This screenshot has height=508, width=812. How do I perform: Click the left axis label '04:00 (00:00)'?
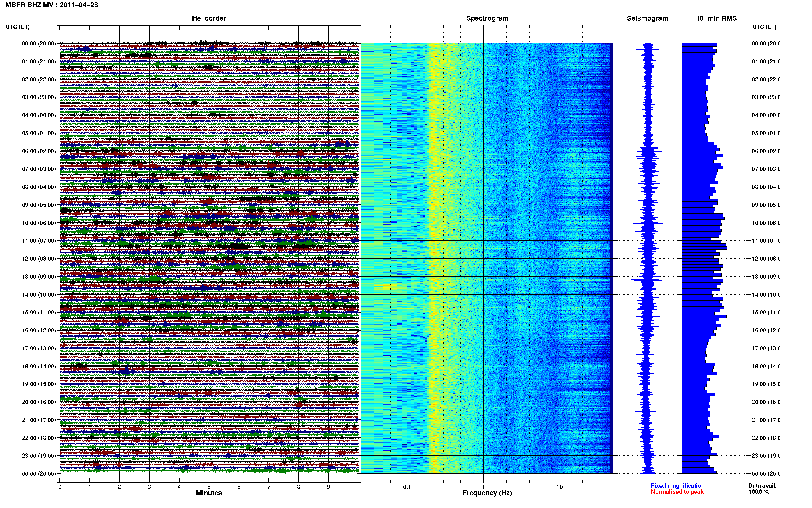pos(39,115)
